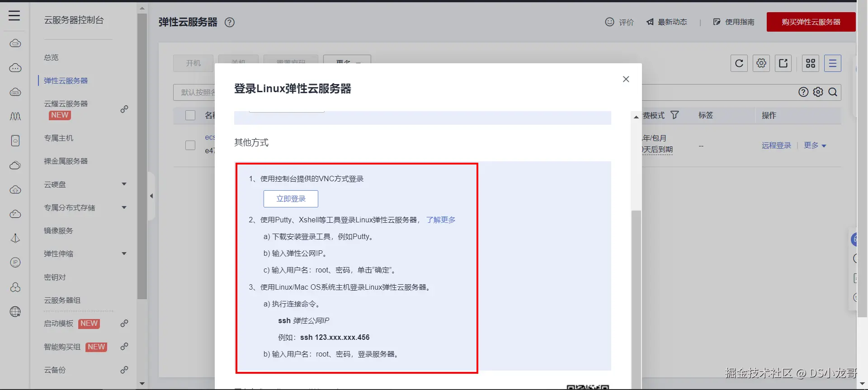Click the wave-shaped icon in left rail

(x=15, y=117)
